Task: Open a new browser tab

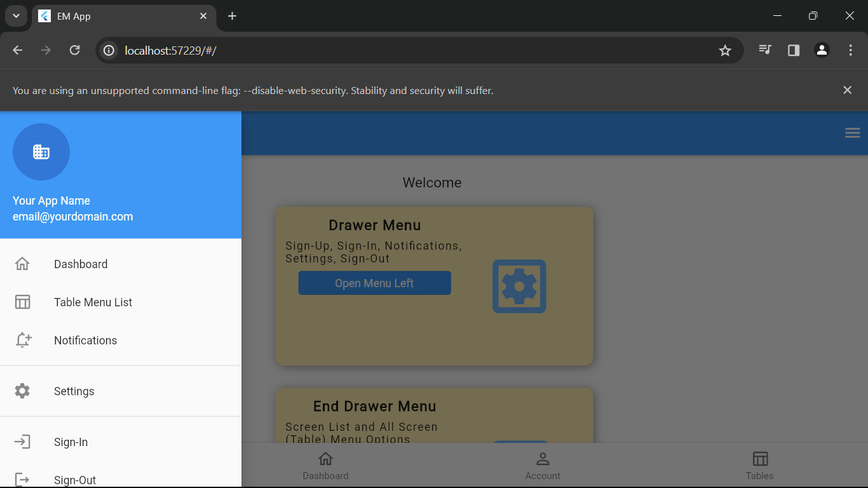Action: click(233, 16)
